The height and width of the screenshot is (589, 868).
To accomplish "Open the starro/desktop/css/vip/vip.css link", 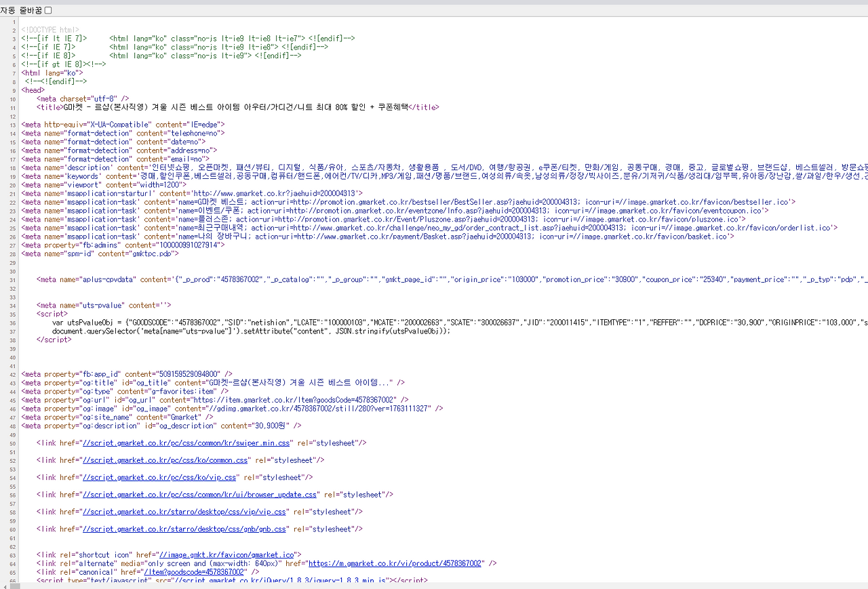I will tap(184, 512).
